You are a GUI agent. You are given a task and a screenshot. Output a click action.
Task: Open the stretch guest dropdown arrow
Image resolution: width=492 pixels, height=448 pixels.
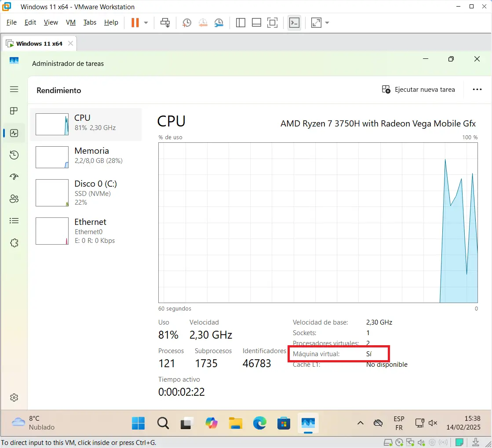pos(327,22)
